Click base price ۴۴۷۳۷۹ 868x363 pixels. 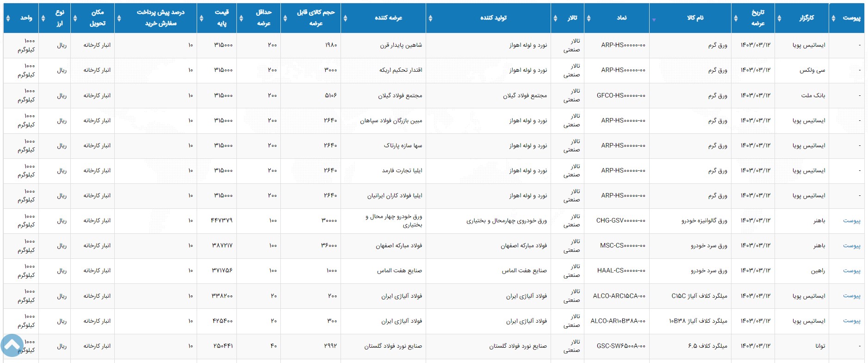click(x=222, y=220)
